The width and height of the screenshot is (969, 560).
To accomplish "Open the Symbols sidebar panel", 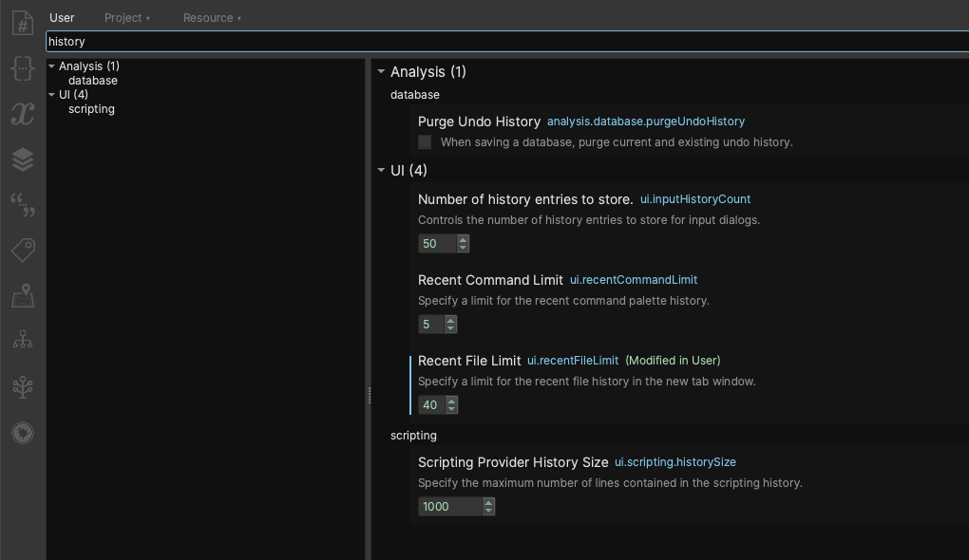I will (22, 23).
